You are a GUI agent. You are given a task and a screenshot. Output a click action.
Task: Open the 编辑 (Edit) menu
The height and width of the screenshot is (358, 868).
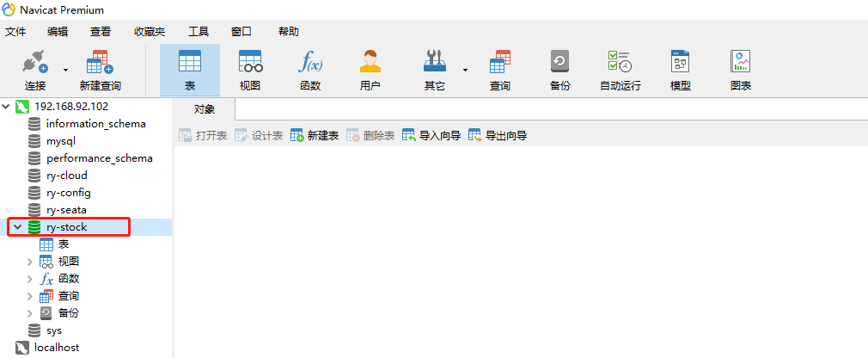pos(58,32)
